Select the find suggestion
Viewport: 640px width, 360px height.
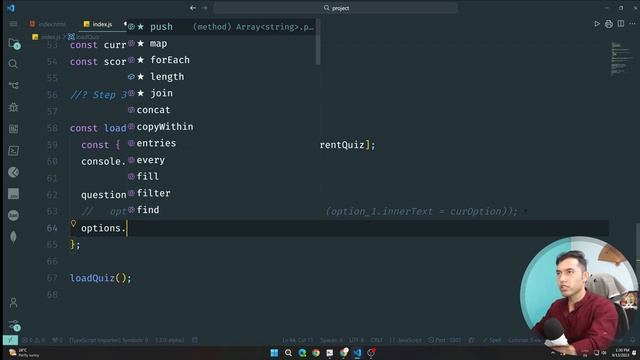tap(221, 210)
